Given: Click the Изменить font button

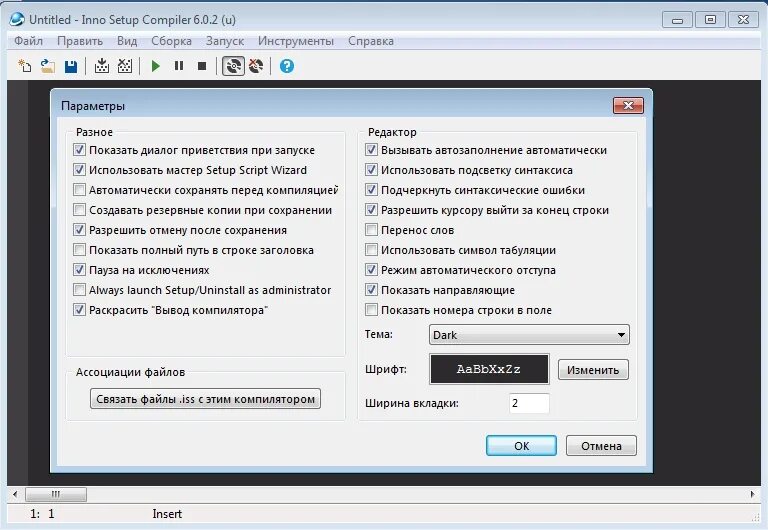Looking at the screenshot, I should tap(593, 370).
